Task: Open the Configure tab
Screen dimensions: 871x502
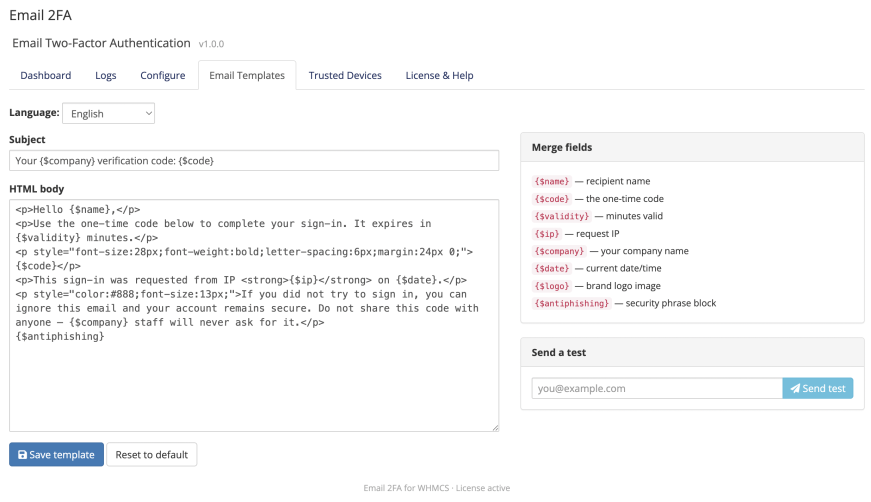Action: tap(163, 76)
